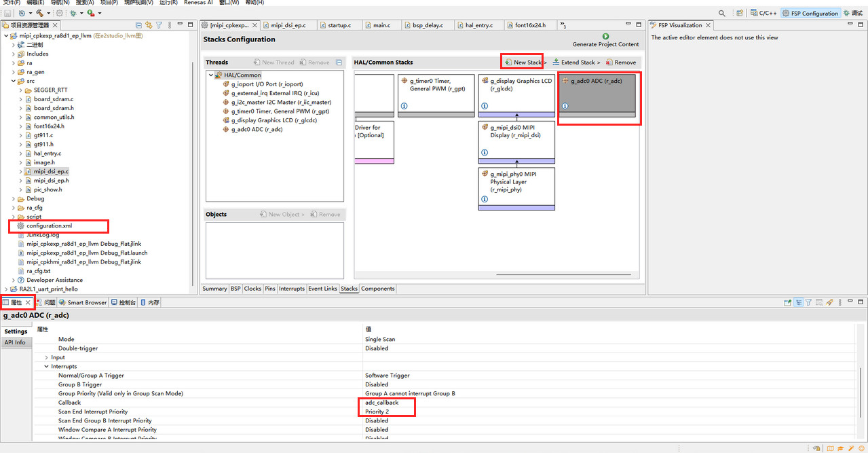Viewport: 868px width, 453px height.
Task: Maximize the FSP Visualization panel
Action: (x=862, y=25)
